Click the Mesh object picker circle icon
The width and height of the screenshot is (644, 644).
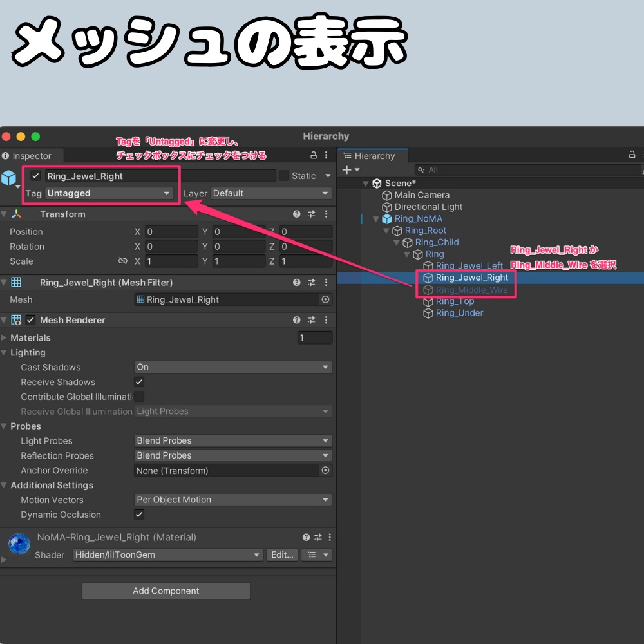[325, 299]
